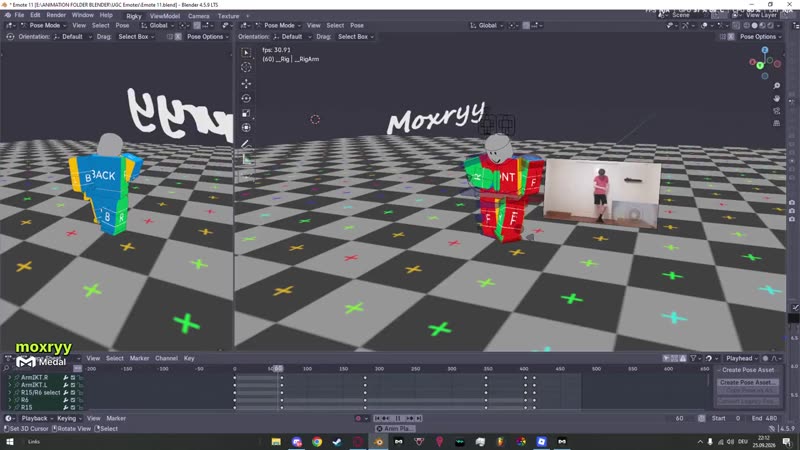Click the wrench icon on ArmIKT.R row
800x450 pixels.
66,378
